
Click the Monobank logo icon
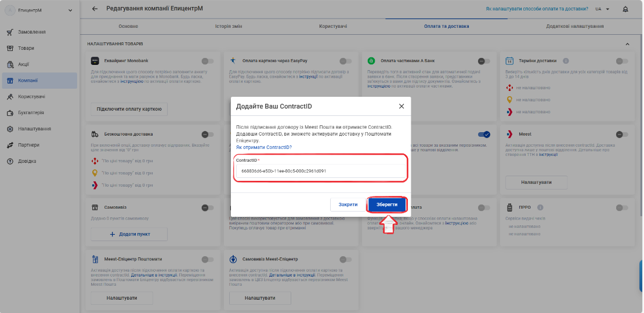point(95,61)
